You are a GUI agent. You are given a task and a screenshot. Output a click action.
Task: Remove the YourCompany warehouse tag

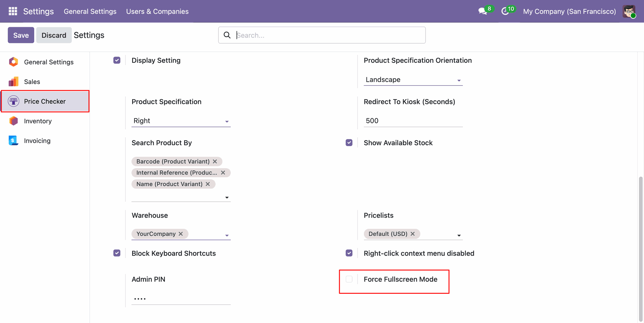[x=181, y=234]
